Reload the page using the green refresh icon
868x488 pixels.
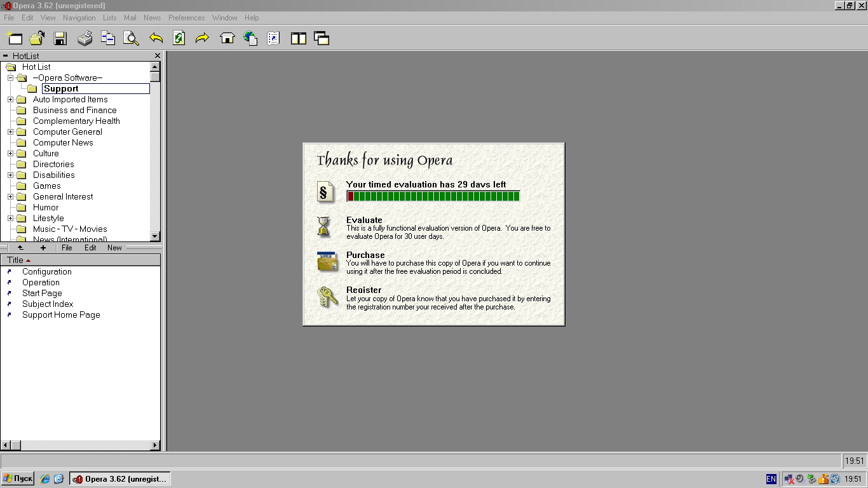[179, 39]
